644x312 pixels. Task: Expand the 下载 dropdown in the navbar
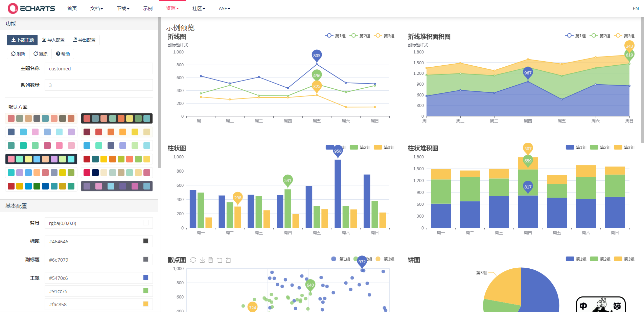tap(122, 8)
